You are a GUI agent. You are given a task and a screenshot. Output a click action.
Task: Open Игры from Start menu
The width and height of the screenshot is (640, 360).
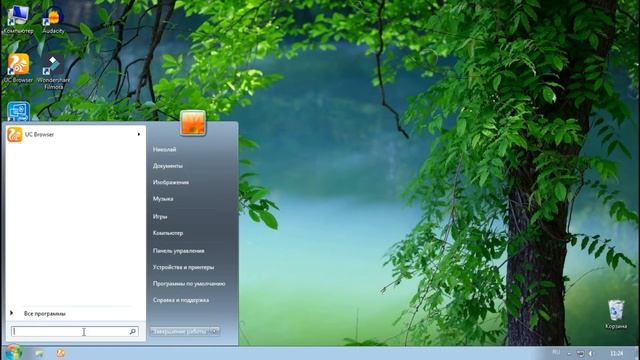(x=160, y=216)
